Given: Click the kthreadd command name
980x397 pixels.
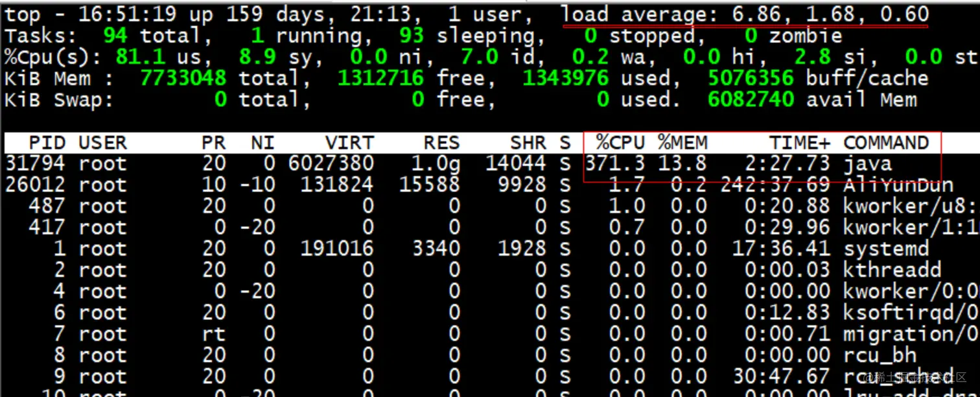Looking at the screenshot, I should pos(892,271).
